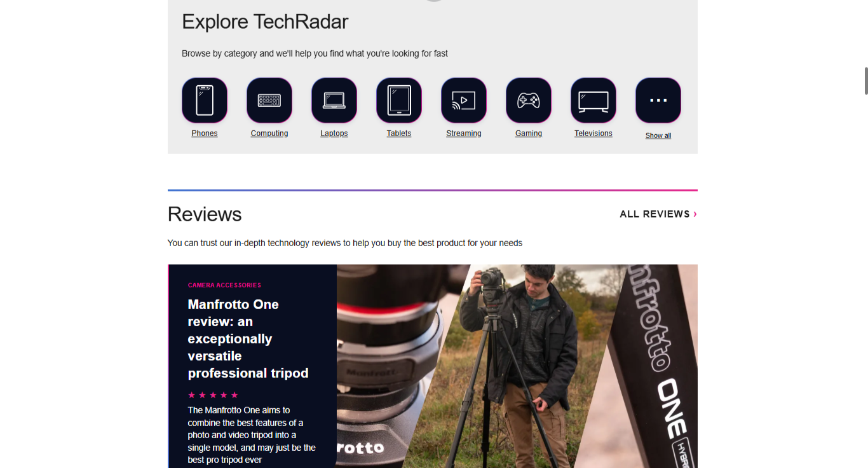Screen dimensions: 868x468
Task: Open the ALL REVIEWS section
Action: (654, 214)
